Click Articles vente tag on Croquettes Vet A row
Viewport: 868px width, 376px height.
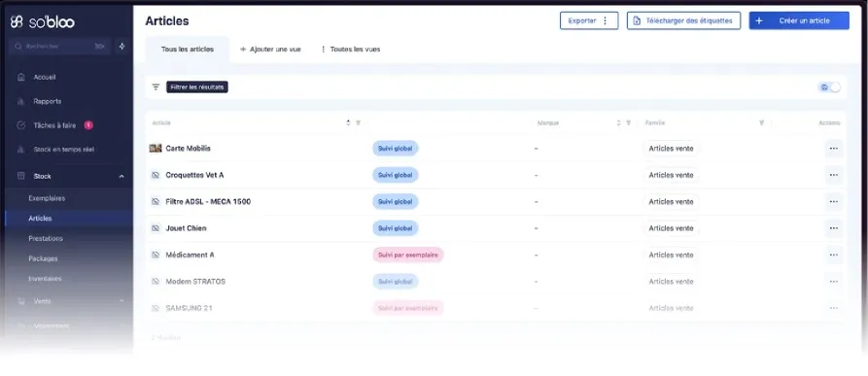point(671,175)
